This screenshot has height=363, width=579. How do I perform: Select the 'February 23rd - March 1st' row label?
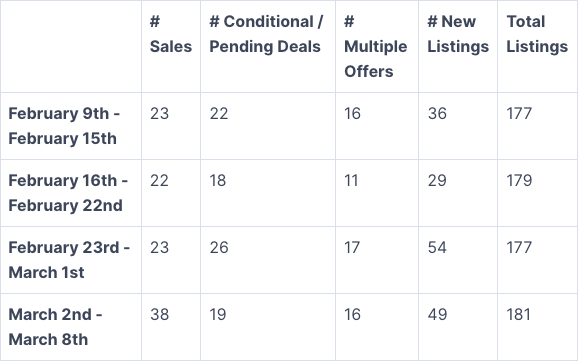pos(69,260)
